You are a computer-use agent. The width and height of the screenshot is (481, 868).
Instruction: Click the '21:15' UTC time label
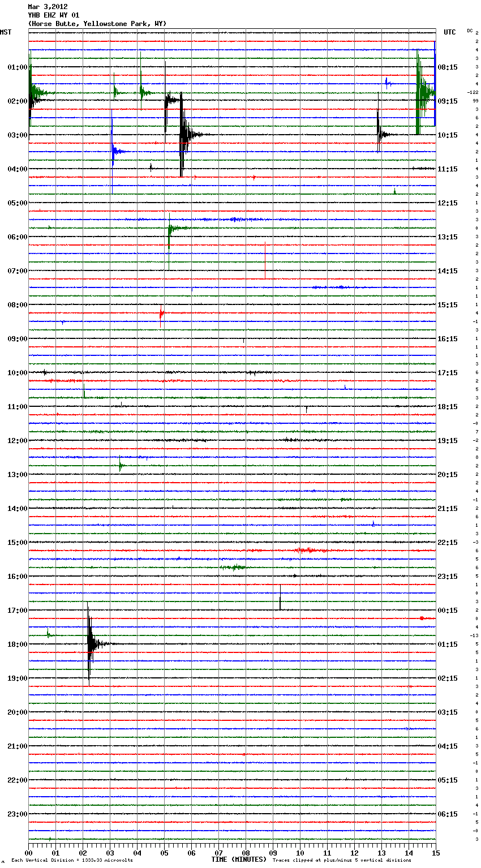click(x=448, y=509)
